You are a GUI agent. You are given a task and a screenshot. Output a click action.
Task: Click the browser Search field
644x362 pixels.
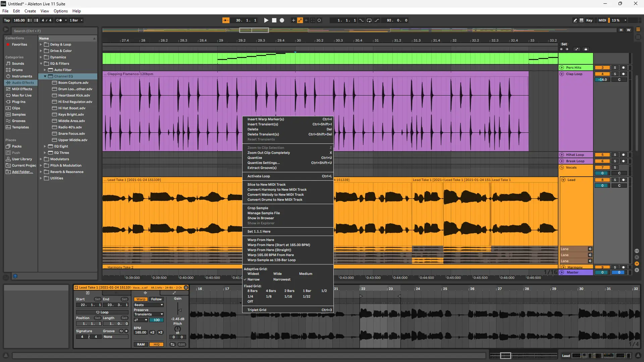[x=54, y=31]
